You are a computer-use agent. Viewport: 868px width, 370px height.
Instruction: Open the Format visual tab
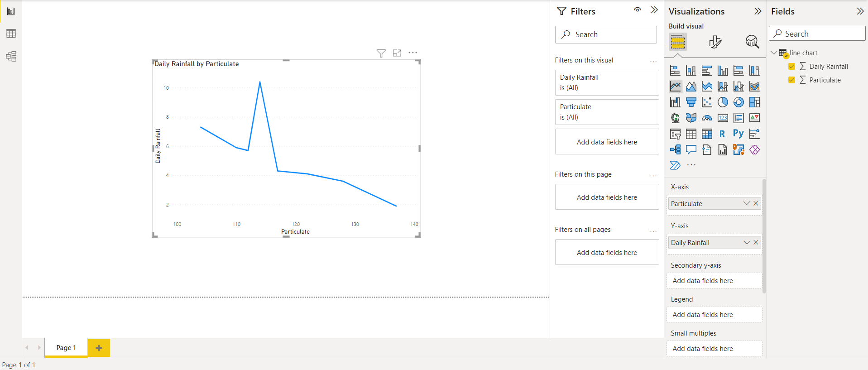[x=715, y=42]
